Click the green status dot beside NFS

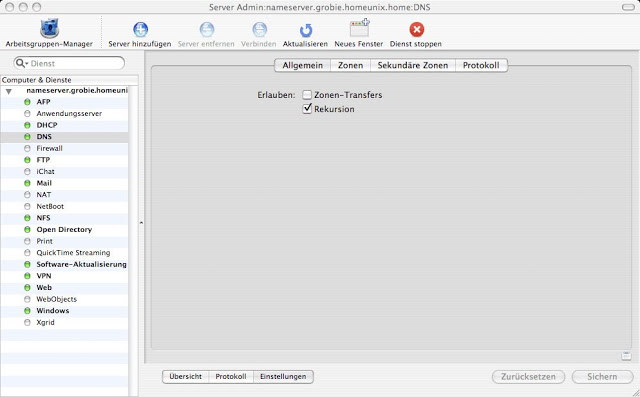coord(27,218)
